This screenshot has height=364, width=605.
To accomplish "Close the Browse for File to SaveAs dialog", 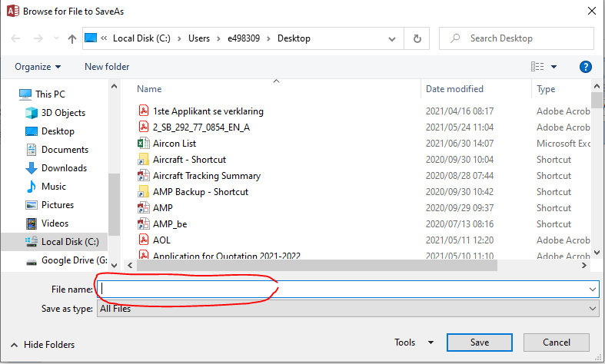I will [x=591, y=11].
